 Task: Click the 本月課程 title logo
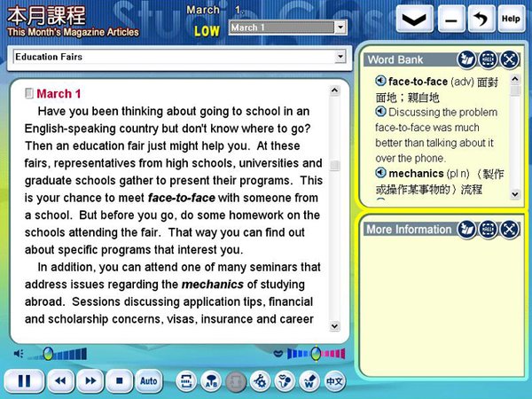tap(46, 16)
